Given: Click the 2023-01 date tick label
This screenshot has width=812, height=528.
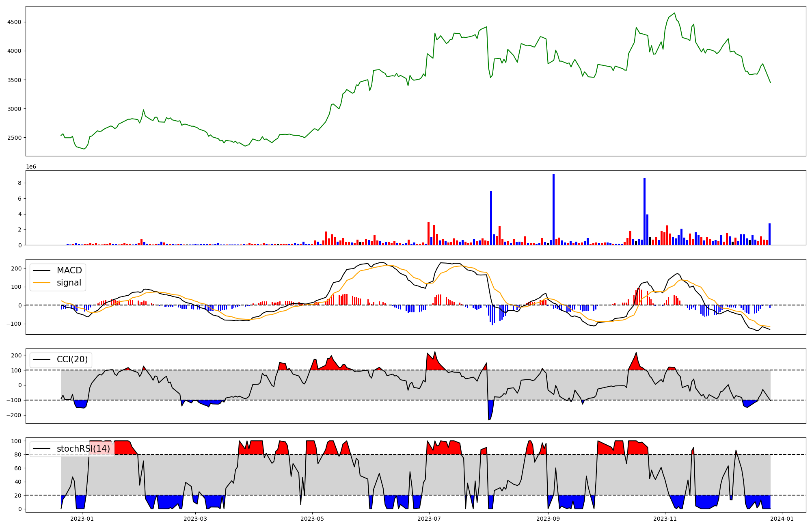Looking at the screenshot, I should point(82,519).
